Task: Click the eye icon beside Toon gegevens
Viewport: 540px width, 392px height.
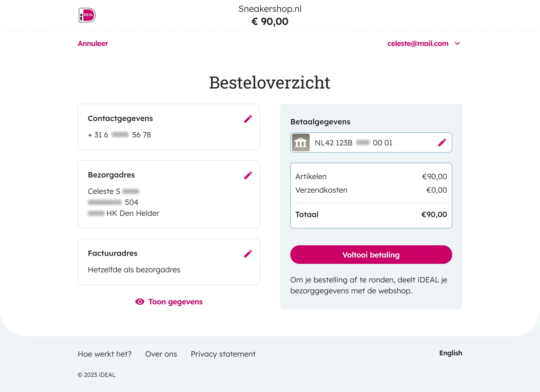Action: coord(140,302)
